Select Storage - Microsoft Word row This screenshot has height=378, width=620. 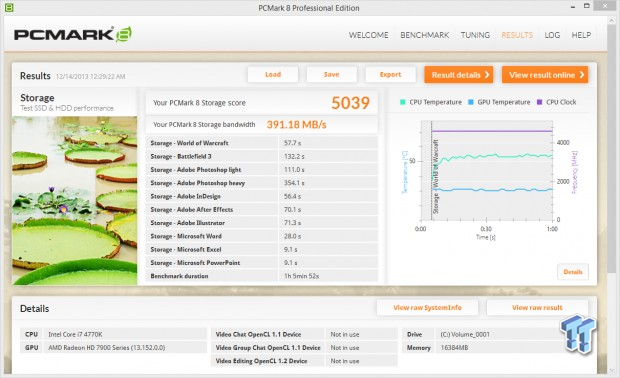pyautogui.click(x=262, y=236)
